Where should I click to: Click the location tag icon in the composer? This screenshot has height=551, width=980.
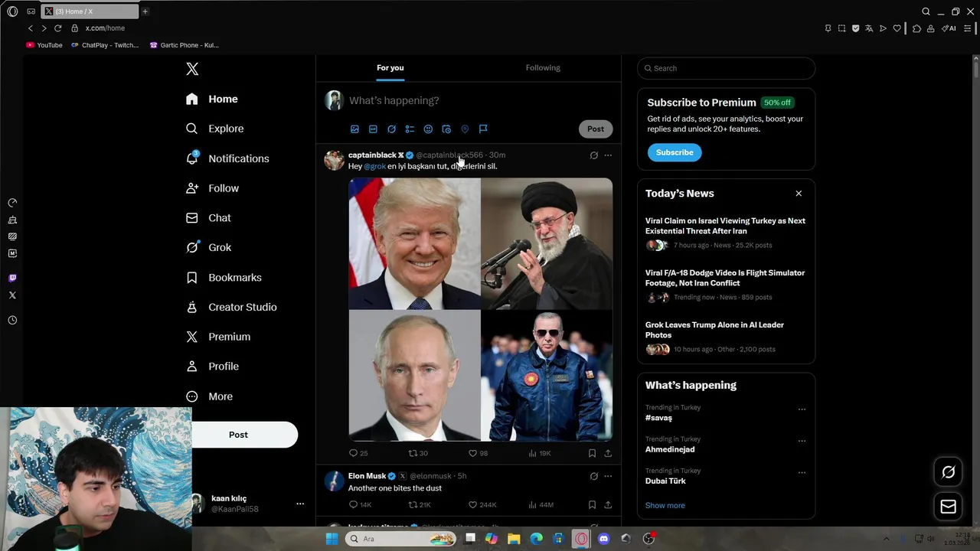[x=465, y=129]
